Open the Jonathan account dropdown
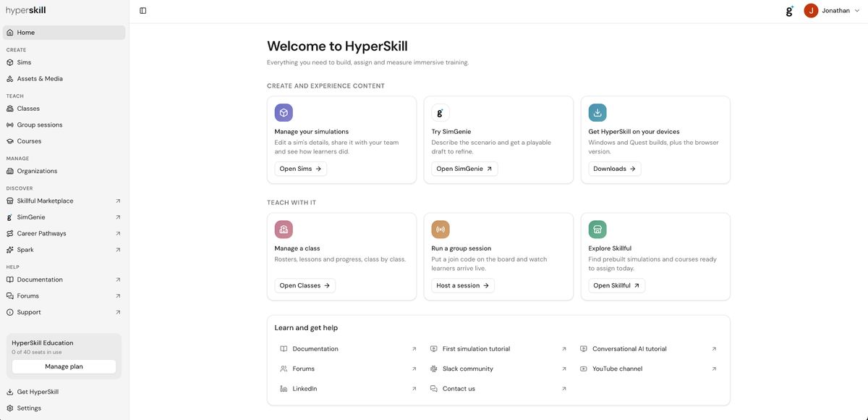 tap(832, 11)
